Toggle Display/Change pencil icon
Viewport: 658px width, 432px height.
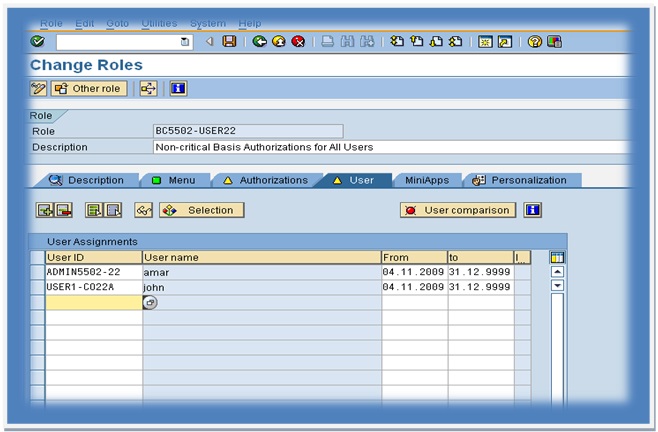tap(38, 89)
